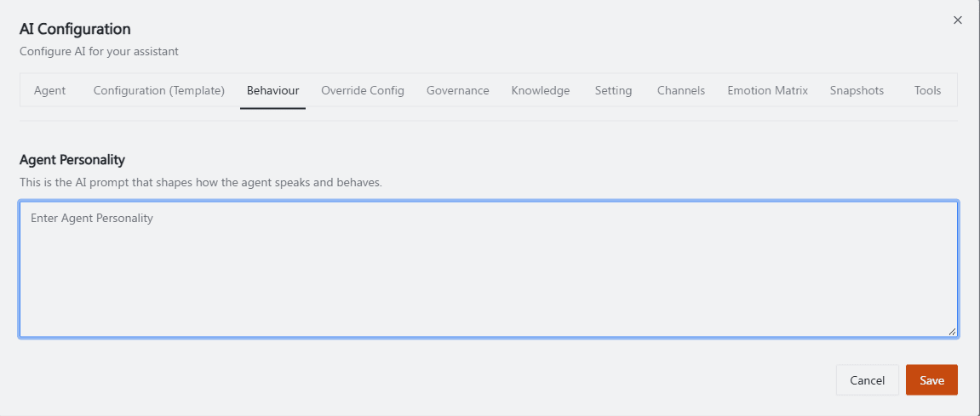Open the Emotion Matrix tab
980x416 pixels.
click(x=767, y=90)
